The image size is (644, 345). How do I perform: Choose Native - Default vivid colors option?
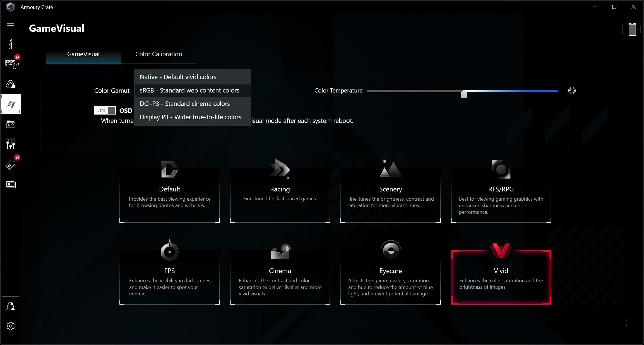point(193,77)
